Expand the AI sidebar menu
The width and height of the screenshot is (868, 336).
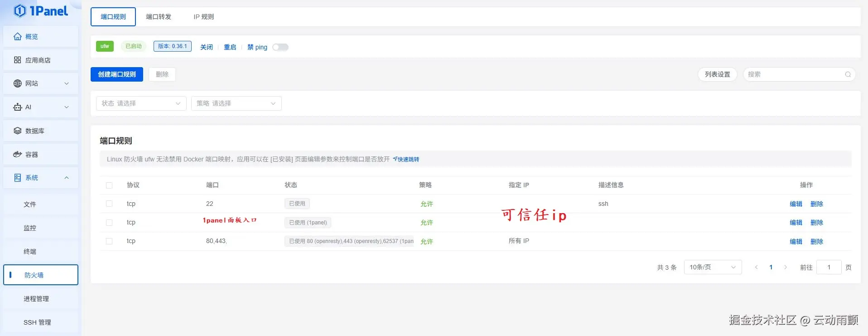click(x=67, y=107)
